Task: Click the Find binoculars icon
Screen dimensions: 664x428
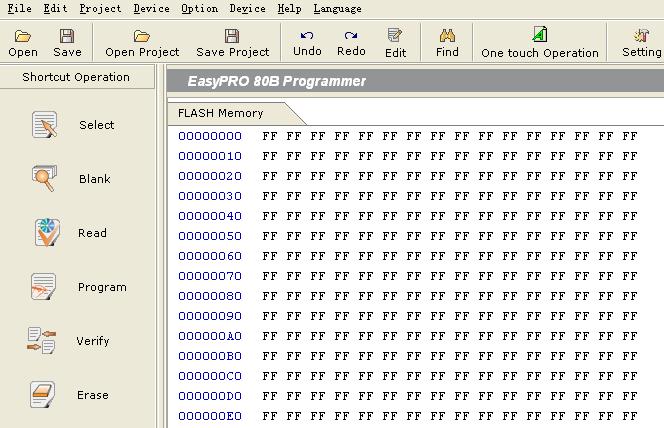Action: coord(447,36)
